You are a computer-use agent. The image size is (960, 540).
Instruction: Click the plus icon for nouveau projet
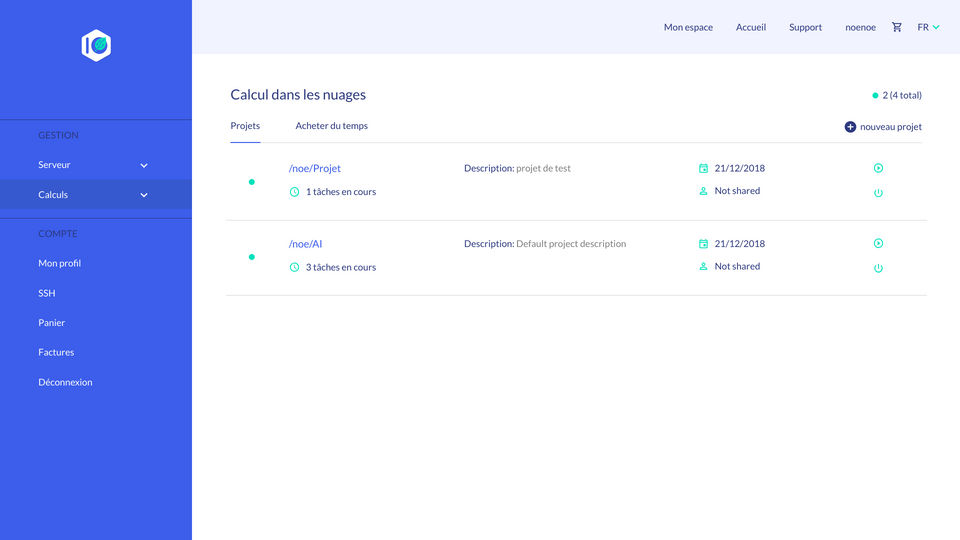pos(850,127)
